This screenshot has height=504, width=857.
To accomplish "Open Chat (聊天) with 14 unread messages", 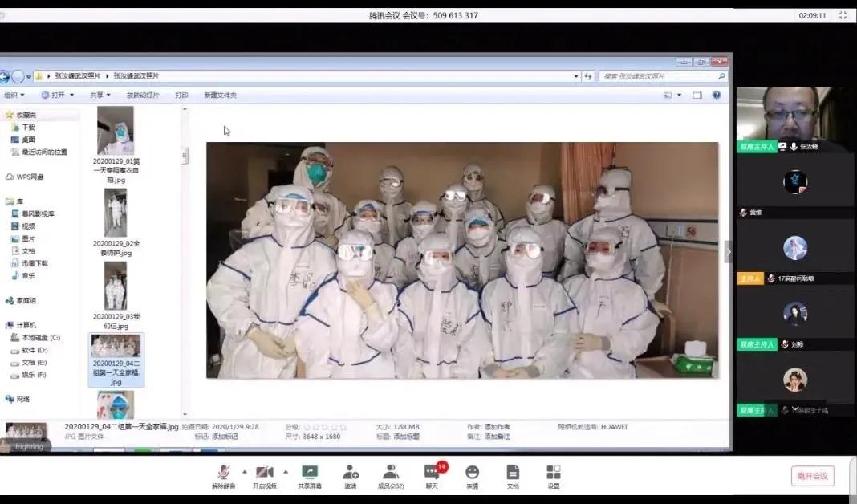I will 432,474.
